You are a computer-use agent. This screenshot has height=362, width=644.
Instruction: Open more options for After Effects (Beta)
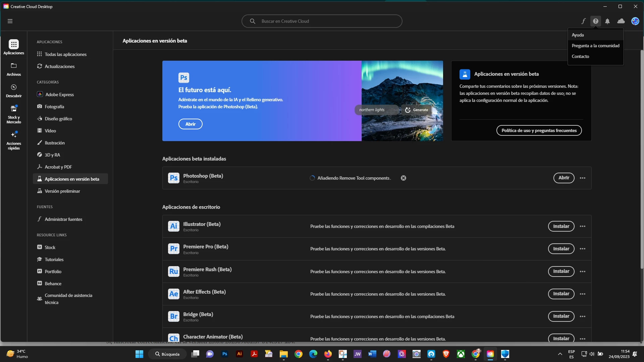tap(583, 294)
